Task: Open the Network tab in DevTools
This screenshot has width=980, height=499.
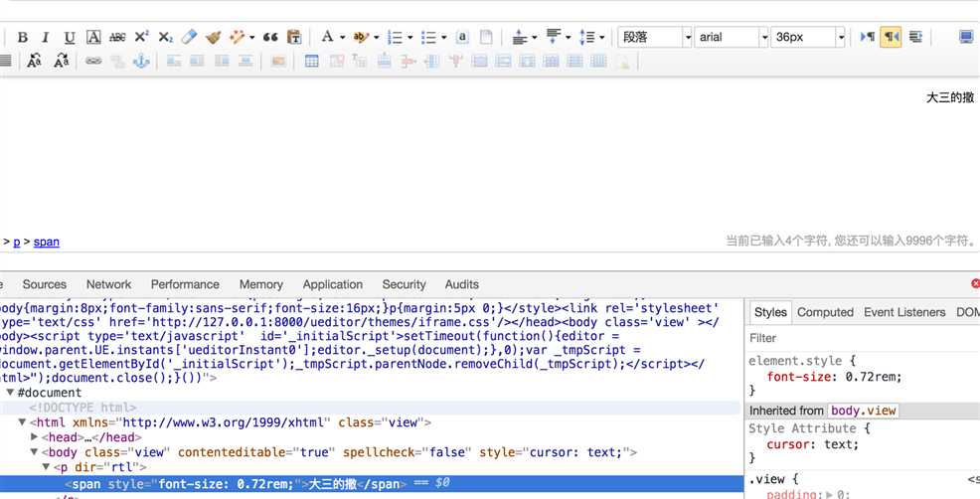Action: 108,284
